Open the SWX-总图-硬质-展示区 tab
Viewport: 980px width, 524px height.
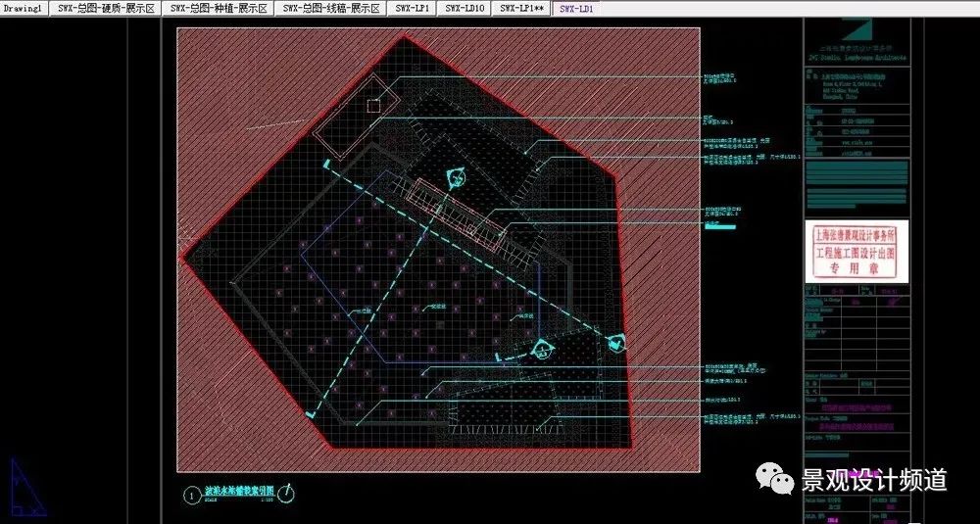[x=105, y=8]
